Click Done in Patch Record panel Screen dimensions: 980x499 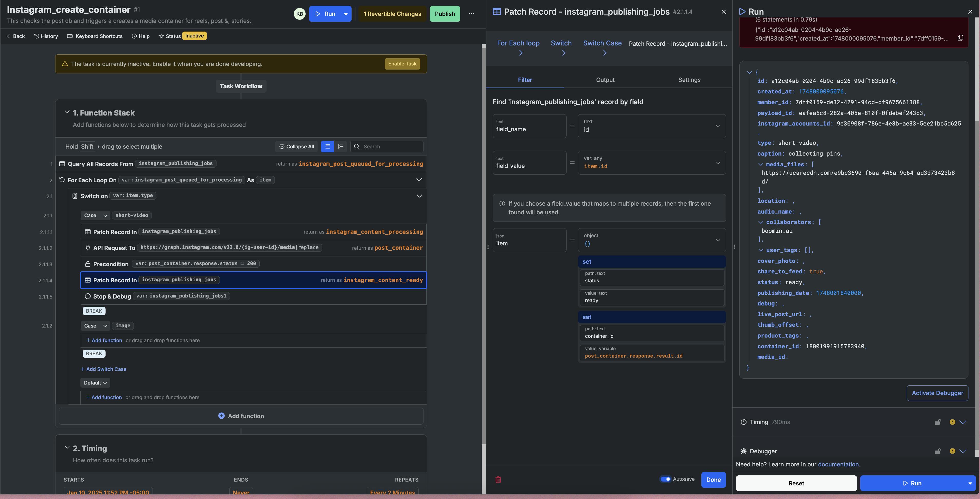click(713, 479)
